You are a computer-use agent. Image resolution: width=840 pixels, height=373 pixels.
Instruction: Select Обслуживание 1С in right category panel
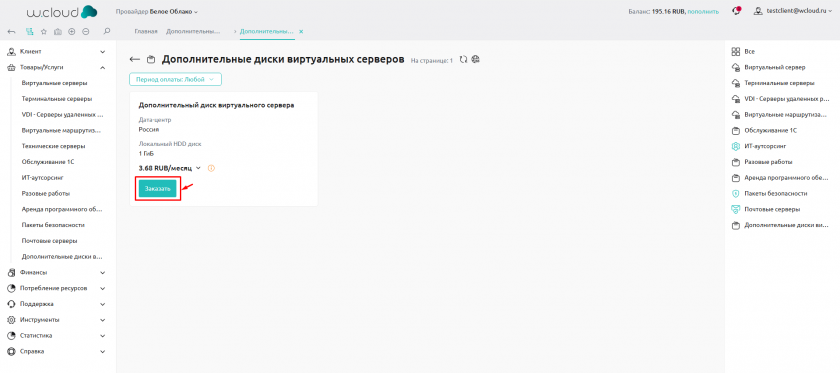click(771, 130)
